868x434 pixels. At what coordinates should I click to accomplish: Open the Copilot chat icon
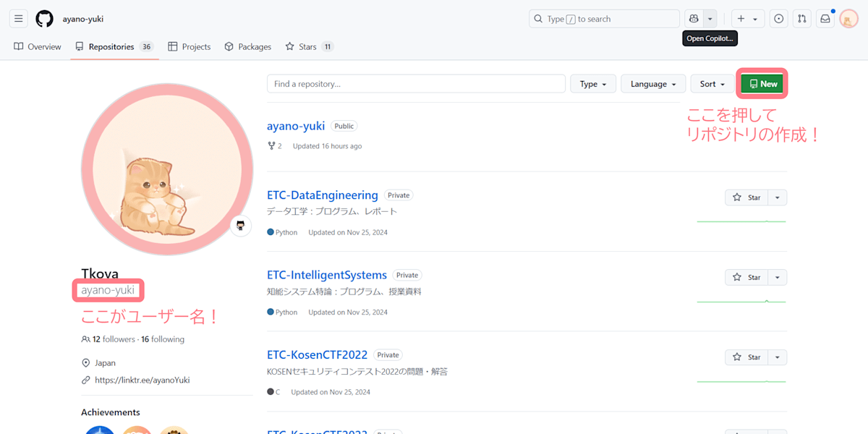pos(694,19)
